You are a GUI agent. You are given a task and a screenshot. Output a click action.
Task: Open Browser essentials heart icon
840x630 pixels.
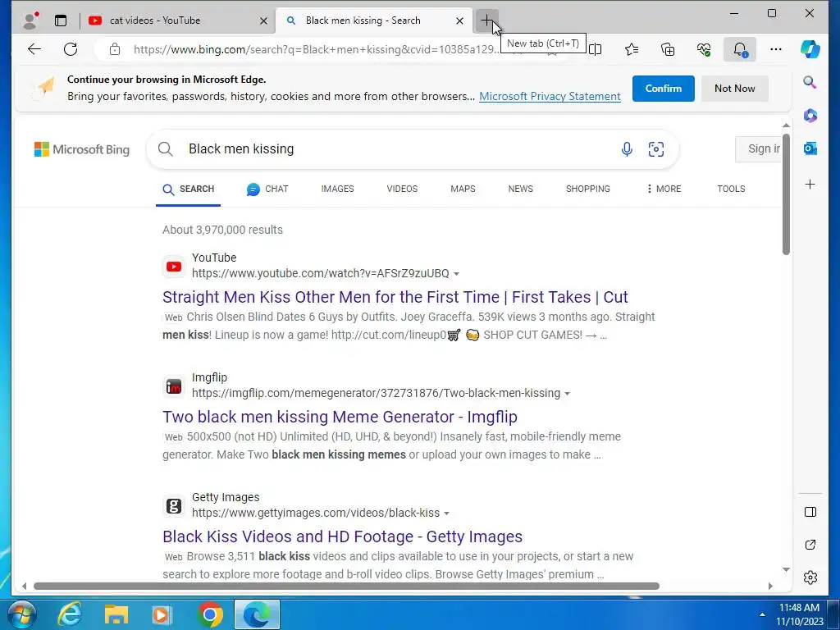click(x=704, y=49)
